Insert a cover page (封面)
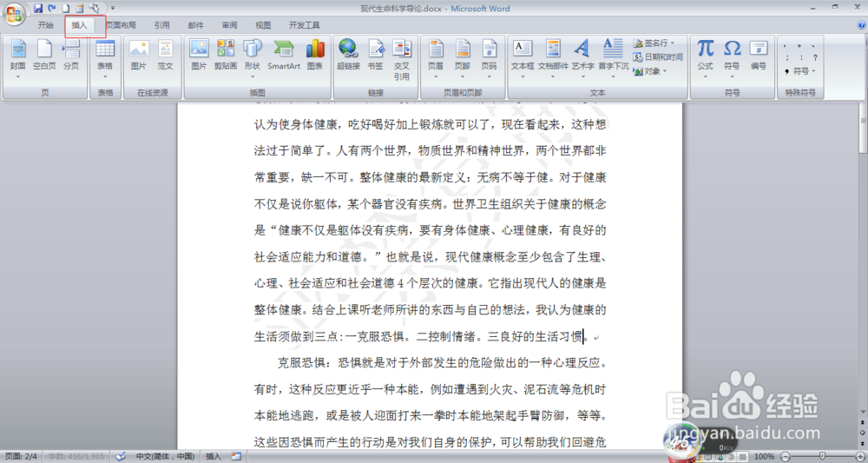The height and width of the screenshot is (463, 868). pos(17,56)
